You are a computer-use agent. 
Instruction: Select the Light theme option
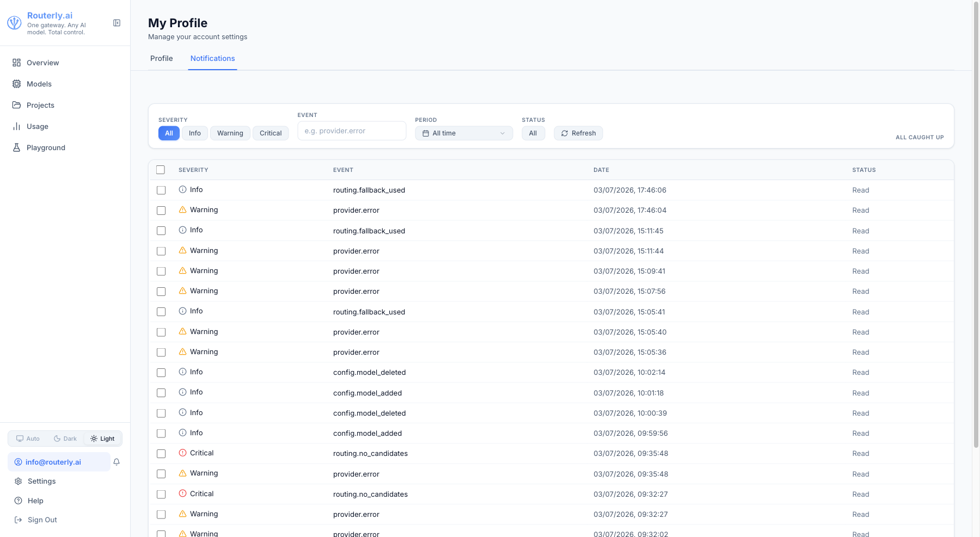[102, 439]
